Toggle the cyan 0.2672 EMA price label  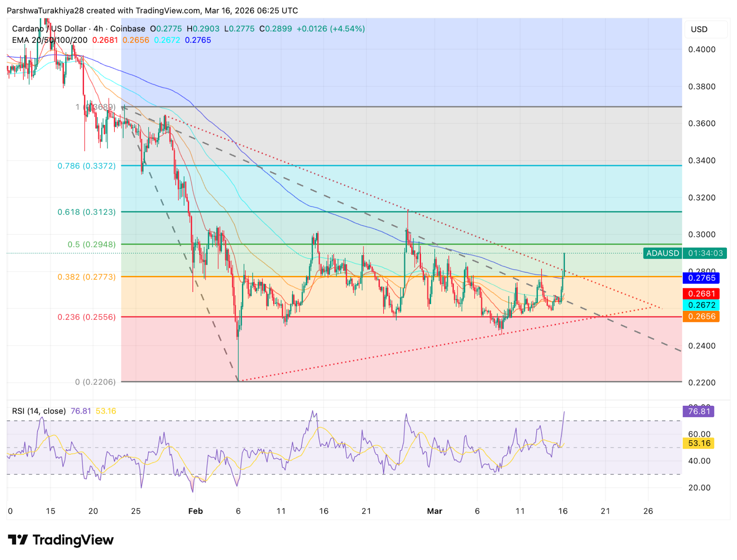click(701, 305)
